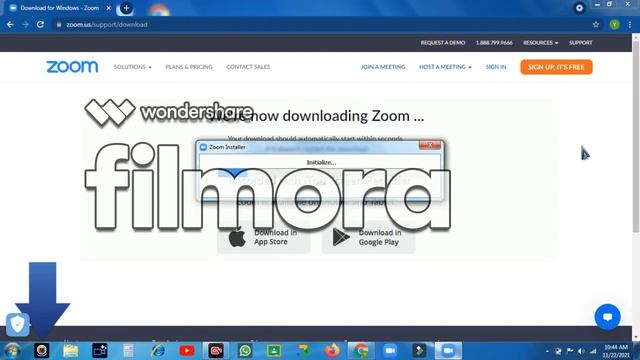Expand the Solutions dropdown

[x=132, y=67]
